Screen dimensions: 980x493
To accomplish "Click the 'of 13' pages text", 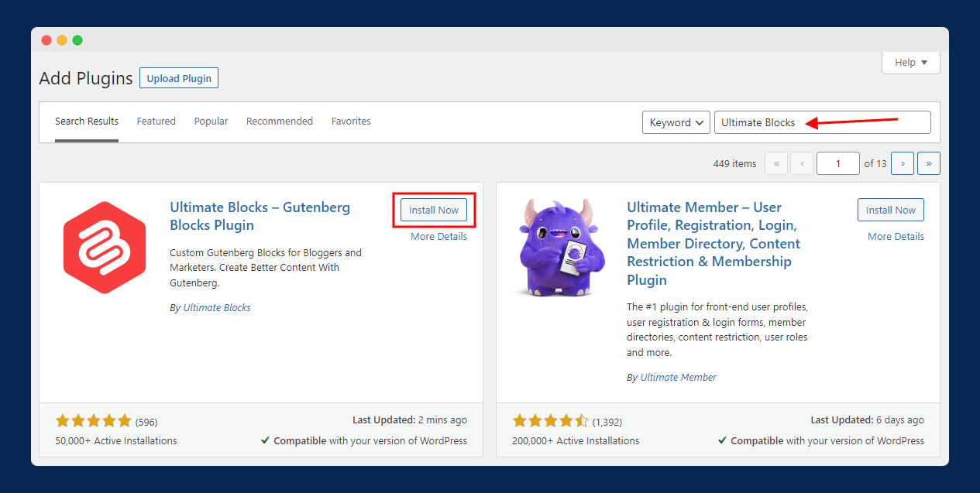I will pos(875,164).
